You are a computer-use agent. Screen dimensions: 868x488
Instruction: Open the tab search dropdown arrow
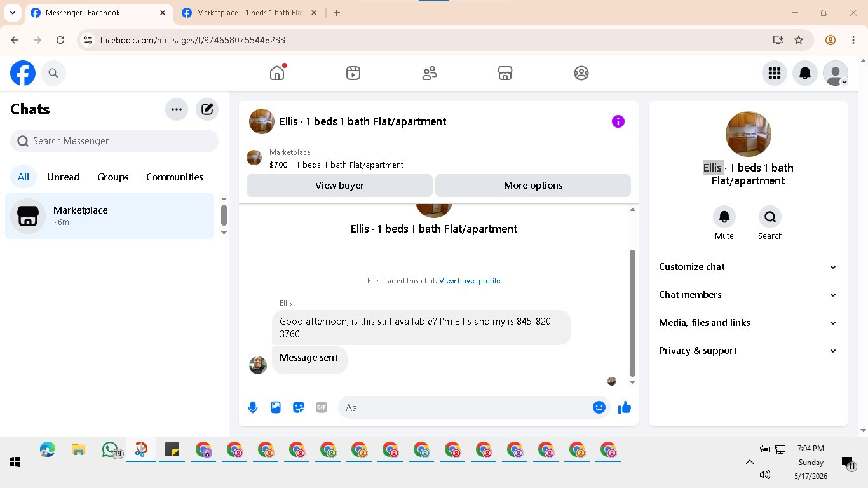(12, 13)
